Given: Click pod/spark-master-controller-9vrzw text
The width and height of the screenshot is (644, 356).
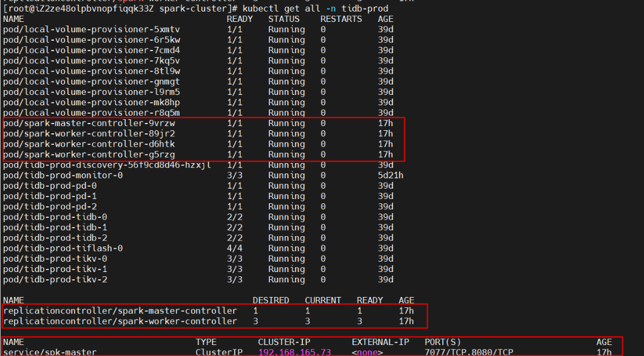Looking at the screenshot, I should tap(89, 124).
